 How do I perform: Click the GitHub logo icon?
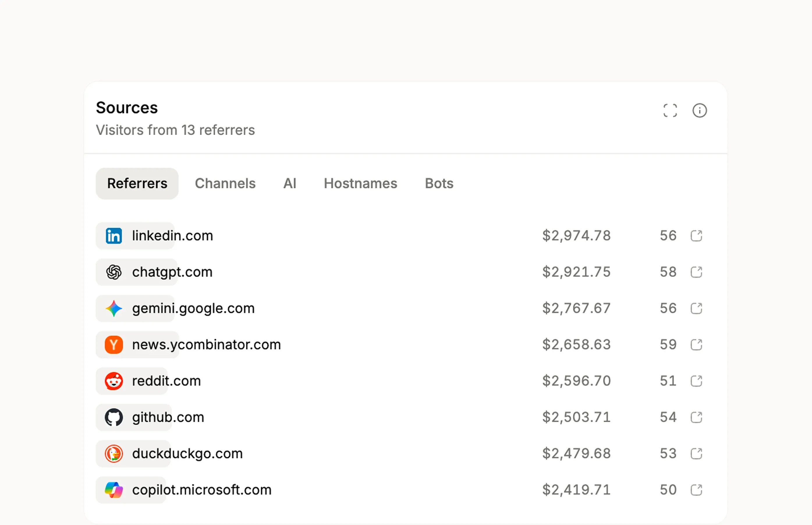point(114,417)
